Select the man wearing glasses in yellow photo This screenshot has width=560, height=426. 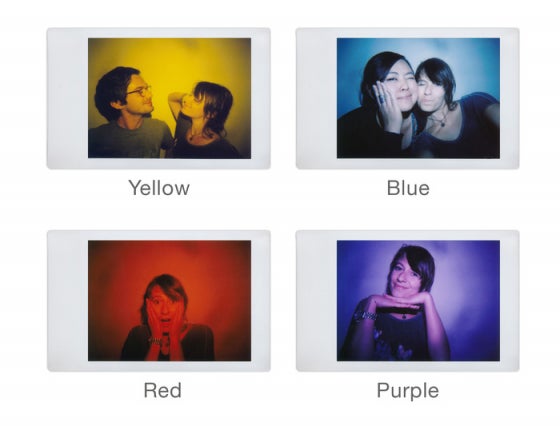coord(129,112)
